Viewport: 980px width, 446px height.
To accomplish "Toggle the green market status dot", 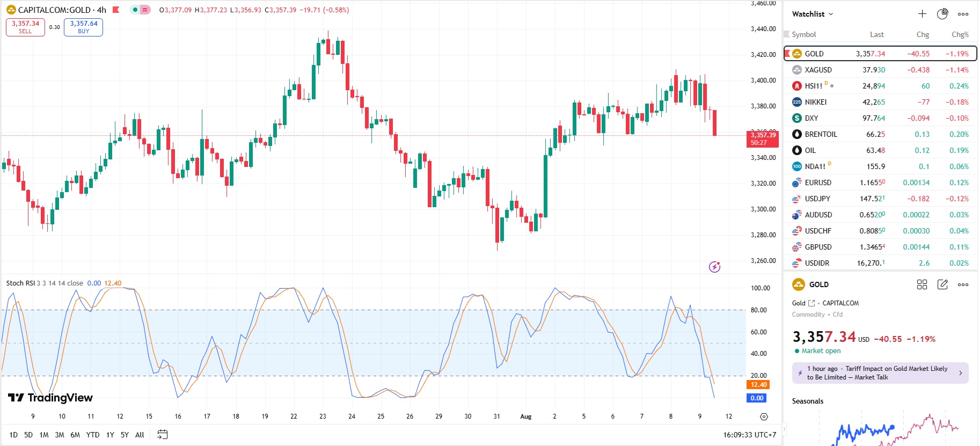I will click(x=135, y=10).
